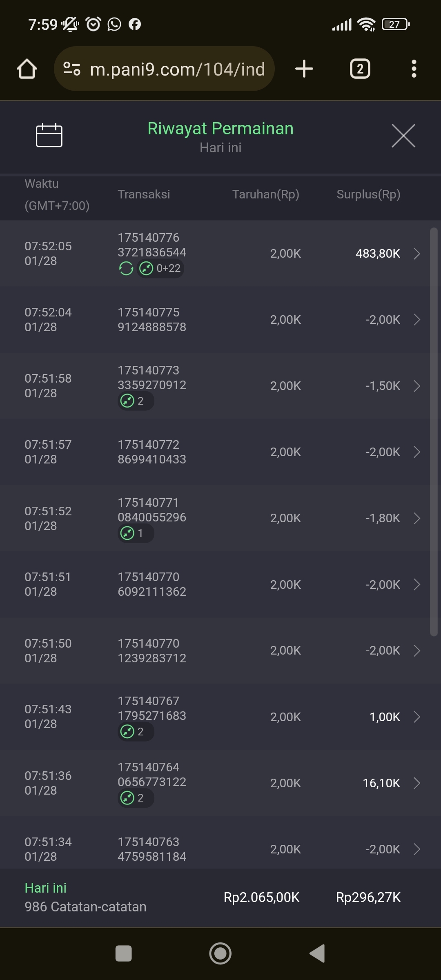Screen dimensions: 441x980
Task: Open the browser three-dot menu
Action: [x=414, y=69]
